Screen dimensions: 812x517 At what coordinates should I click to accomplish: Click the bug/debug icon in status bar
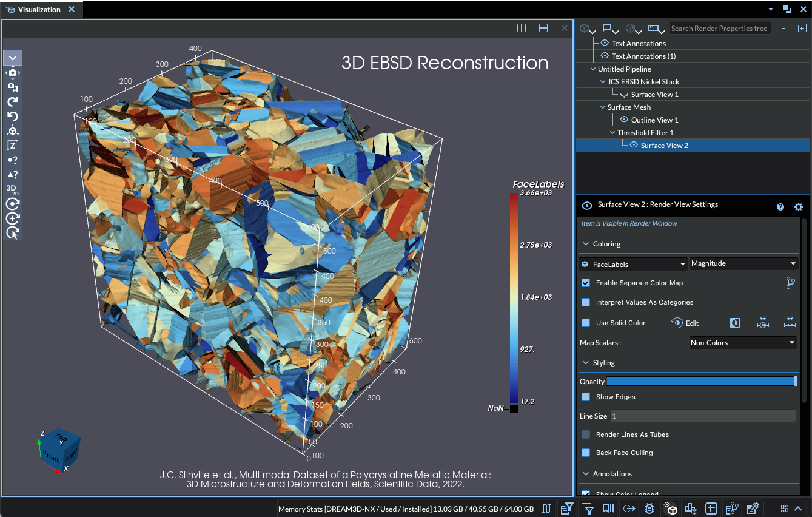click(x=649, y=508)
